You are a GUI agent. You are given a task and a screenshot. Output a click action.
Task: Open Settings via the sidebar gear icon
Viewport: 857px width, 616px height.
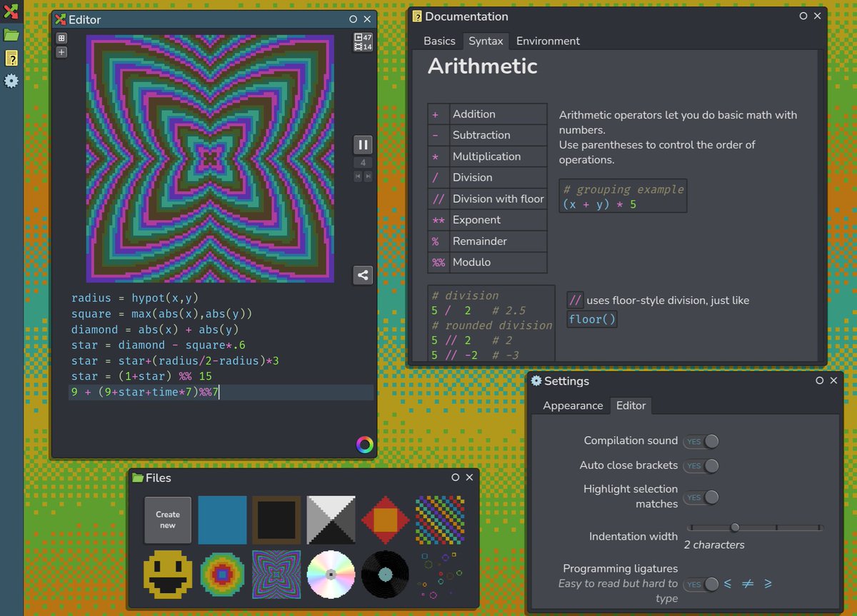click(11, 81)
